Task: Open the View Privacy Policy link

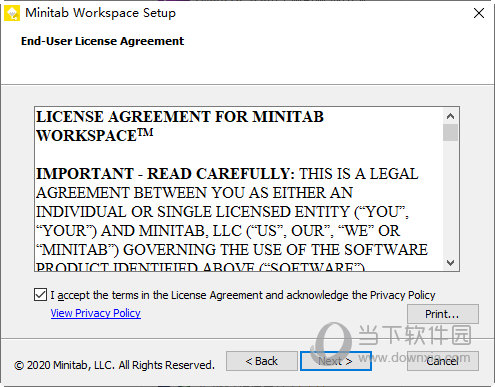Action: [x=96, y=313]
